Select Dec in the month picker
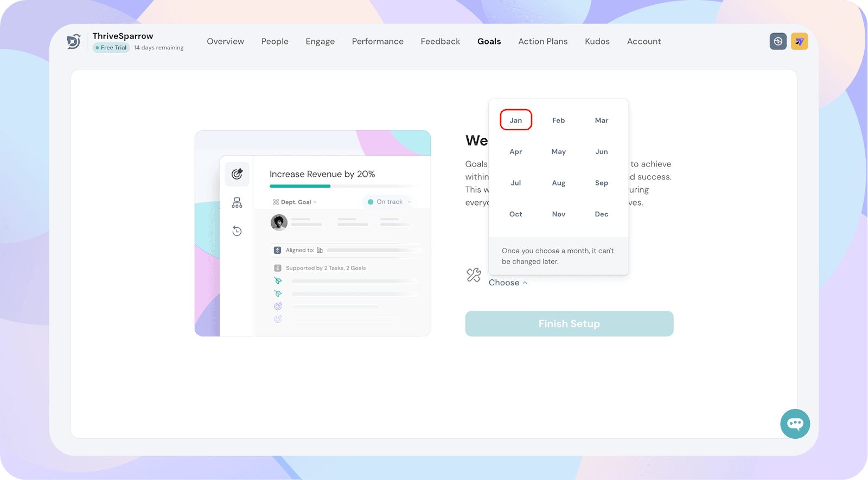 click(601, 214)
